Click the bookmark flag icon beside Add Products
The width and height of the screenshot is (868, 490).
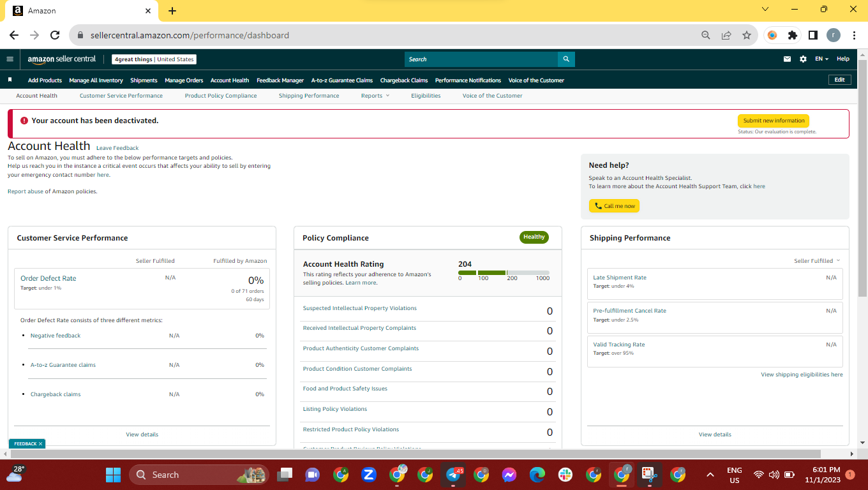tap(10, 80)
